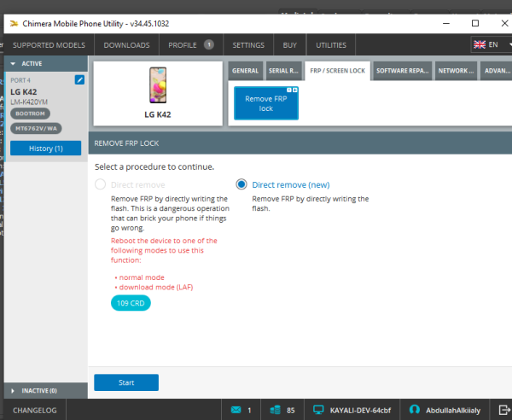Click the 'download mode (LAF)' text
512x420 pixels.
point(156,287)
